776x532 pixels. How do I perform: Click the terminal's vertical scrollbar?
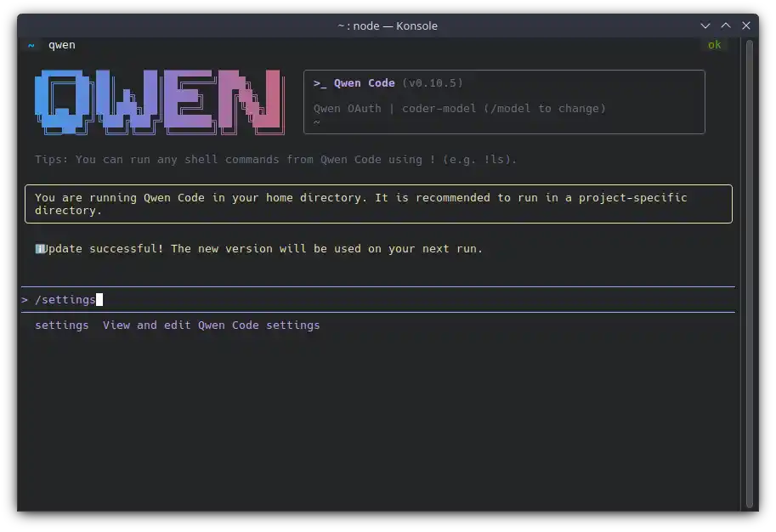[749, 272]
